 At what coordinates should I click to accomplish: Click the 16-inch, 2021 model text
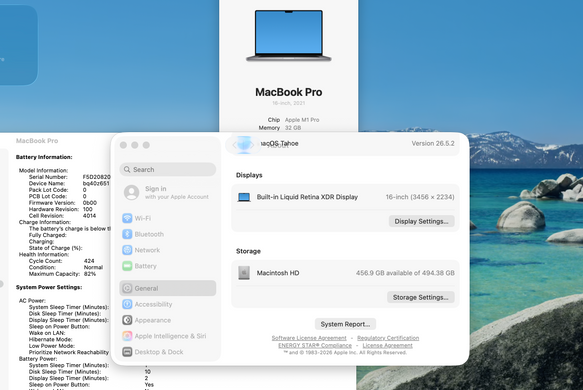pyautogui.click(x=289, y=103)
